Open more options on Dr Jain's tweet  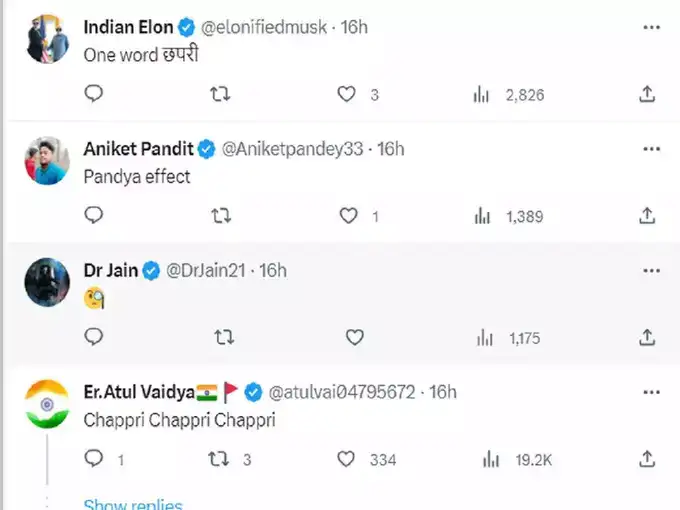coord(651,271)
